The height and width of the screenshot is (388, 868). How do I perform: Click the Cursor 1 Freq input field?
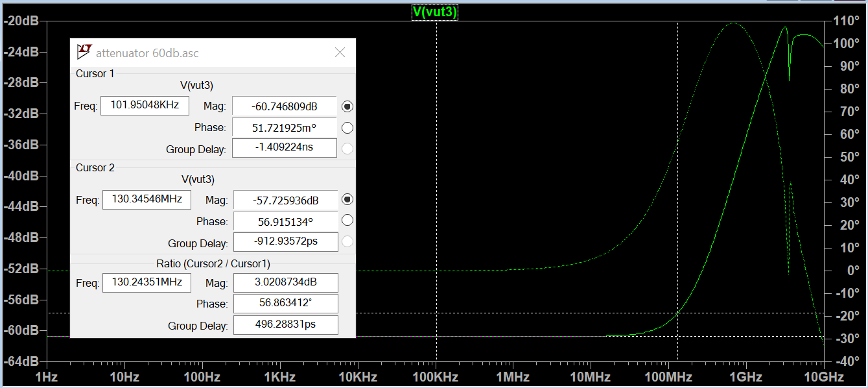point(145,105)
